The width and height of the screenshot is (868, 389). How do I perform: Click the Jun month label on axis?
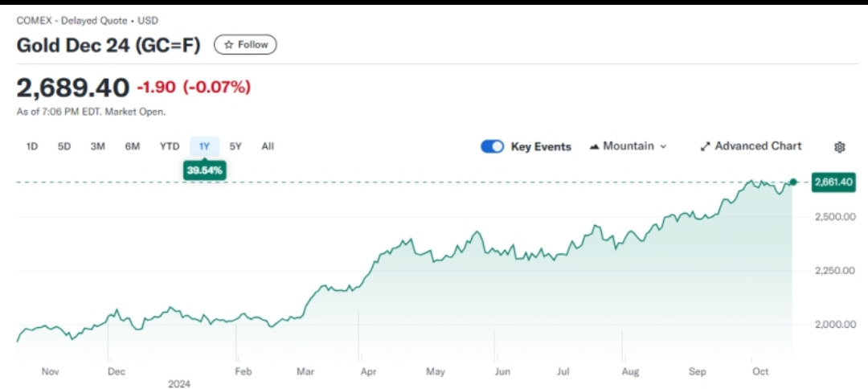point(502,372)
